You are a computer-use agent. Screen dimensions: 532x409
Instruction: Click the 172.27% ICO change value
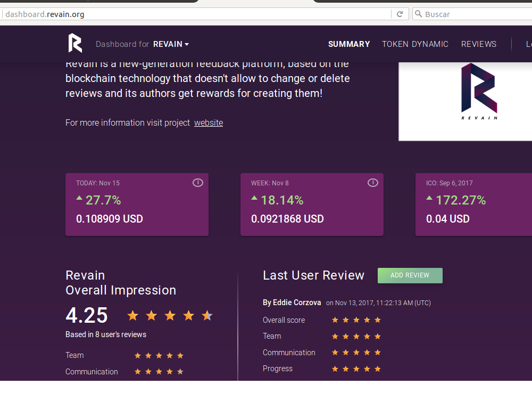[x=461, y=200]
